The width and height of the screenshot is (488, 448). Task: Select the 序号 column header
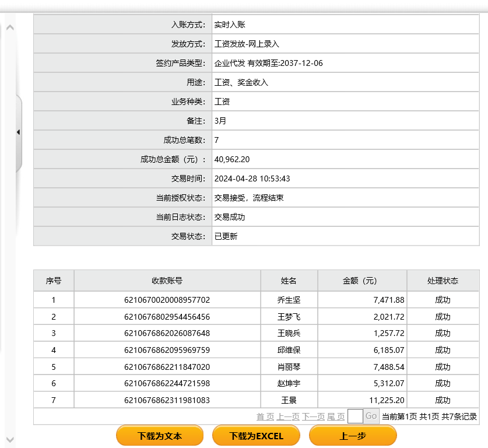coord(54,281)
